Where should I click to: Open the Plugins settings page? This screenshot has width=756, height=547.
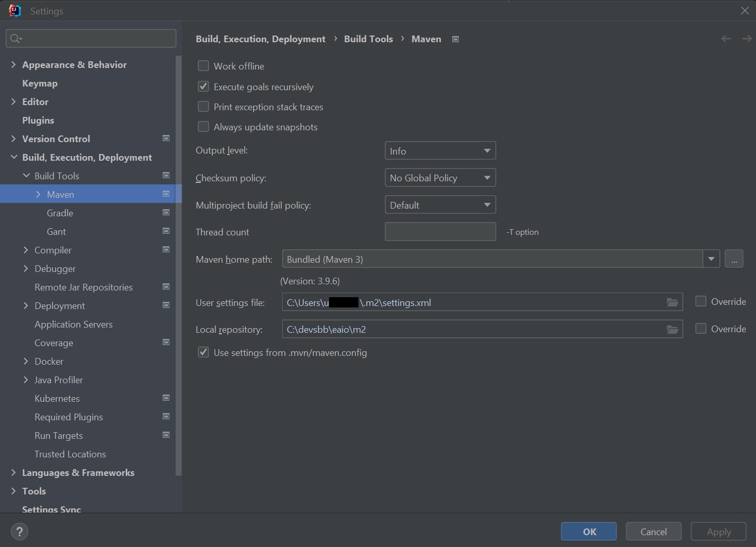pos(38,120)
